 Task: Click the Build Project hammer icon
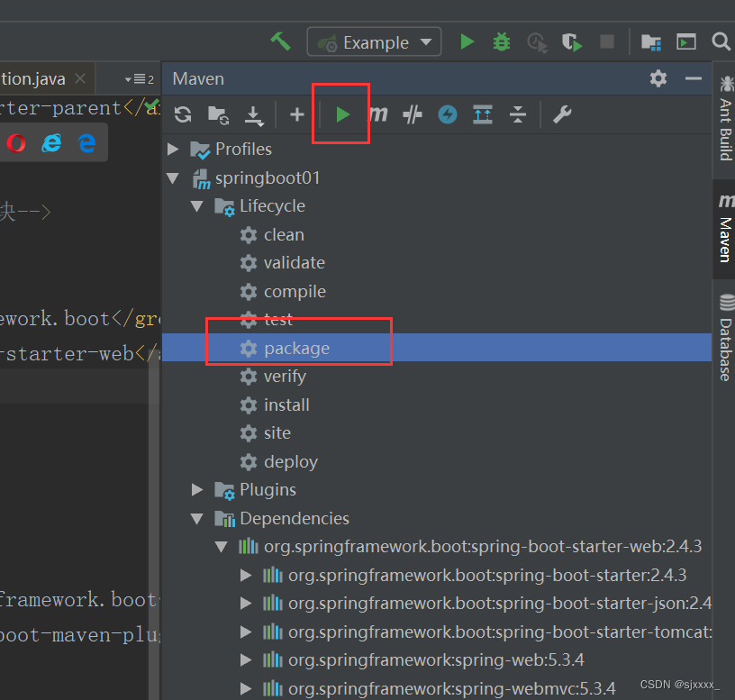[281, 41]
